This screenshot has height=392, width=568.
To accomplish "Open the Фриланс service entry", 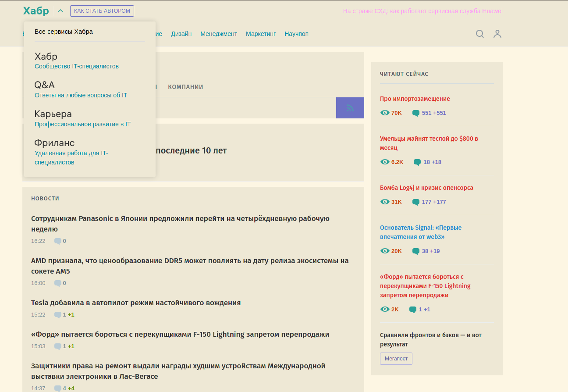I will click(54, 143).
